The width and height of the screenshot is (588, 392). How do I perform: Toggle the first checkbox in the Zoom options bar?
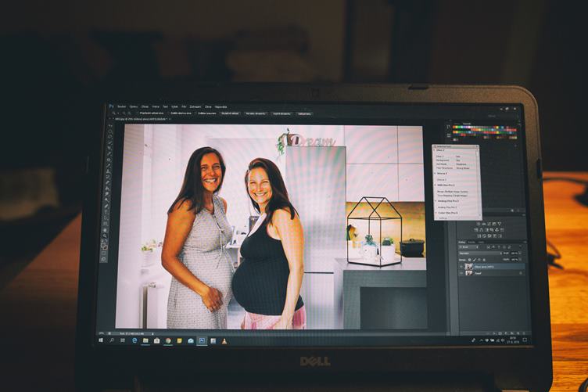[138, 113]
